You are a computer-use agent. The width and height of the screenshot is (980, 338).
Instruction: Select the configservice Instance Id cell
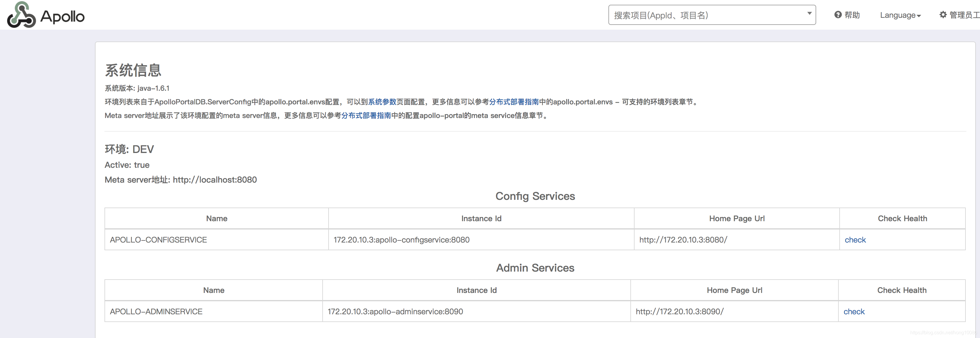tap(401, 240)
